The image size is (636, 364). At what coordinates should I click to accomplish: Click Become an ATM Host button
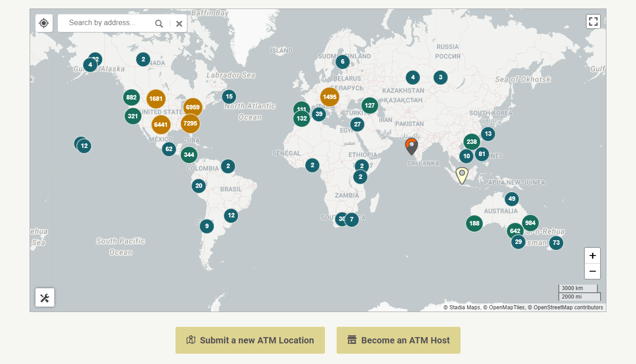[x=399, y=340]
